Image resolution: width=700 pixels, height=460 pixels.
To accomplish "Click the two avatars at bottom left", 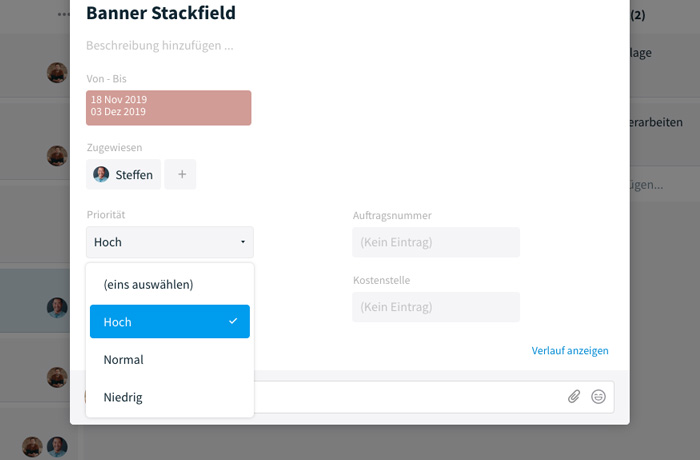I will [45, 446].
